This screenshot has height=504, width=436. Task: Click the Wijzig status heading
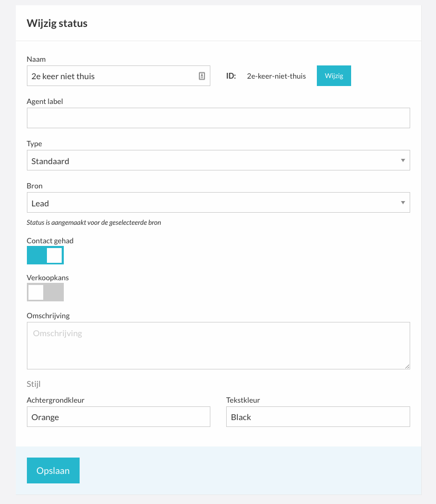coord(57,23)
